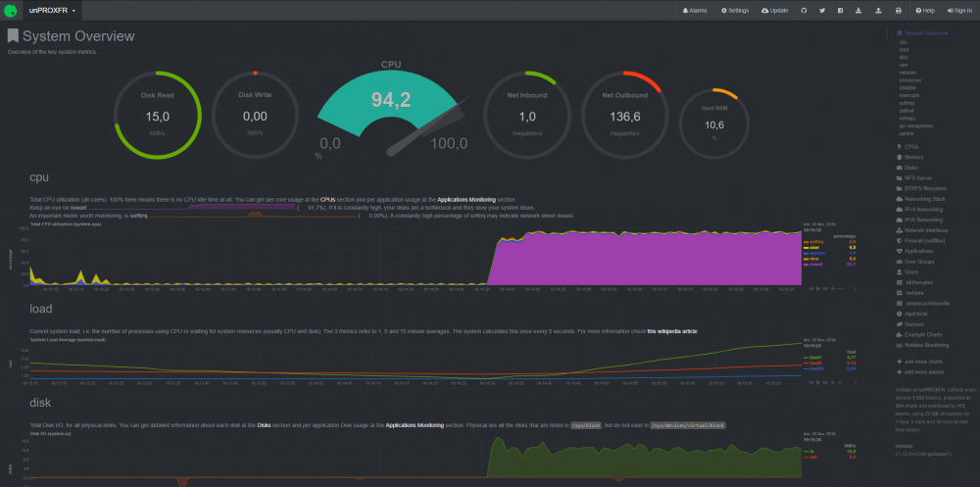Image resolution: width=980 pixels, height=487 pixels.
Task: Click add more alarms link
Action: 920,372
